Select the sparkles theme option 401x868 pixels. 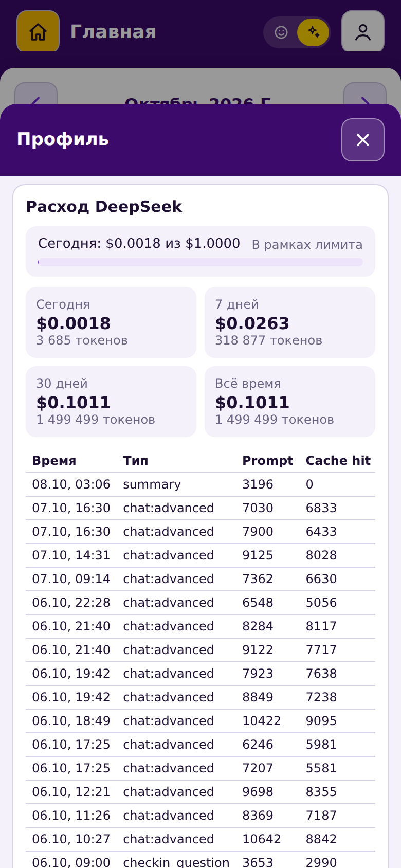point(313,32)
